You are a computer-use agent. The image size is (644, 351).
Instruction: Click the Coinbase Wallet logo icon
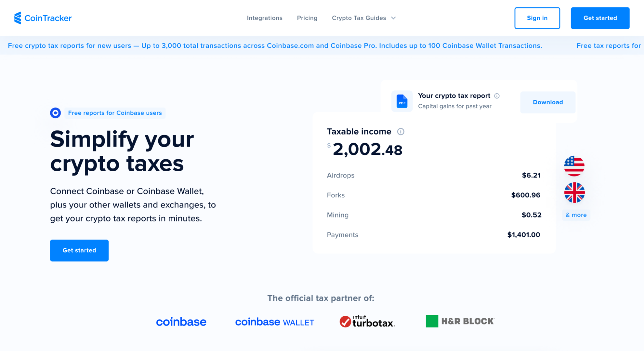(274, 322)
